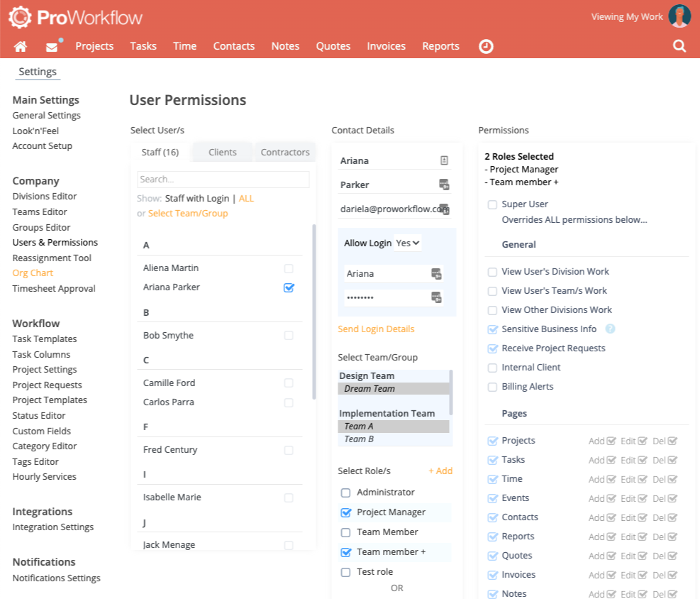Switch to the Clients tab
Viewport: 700px width, 599px height.
(222, 151)
